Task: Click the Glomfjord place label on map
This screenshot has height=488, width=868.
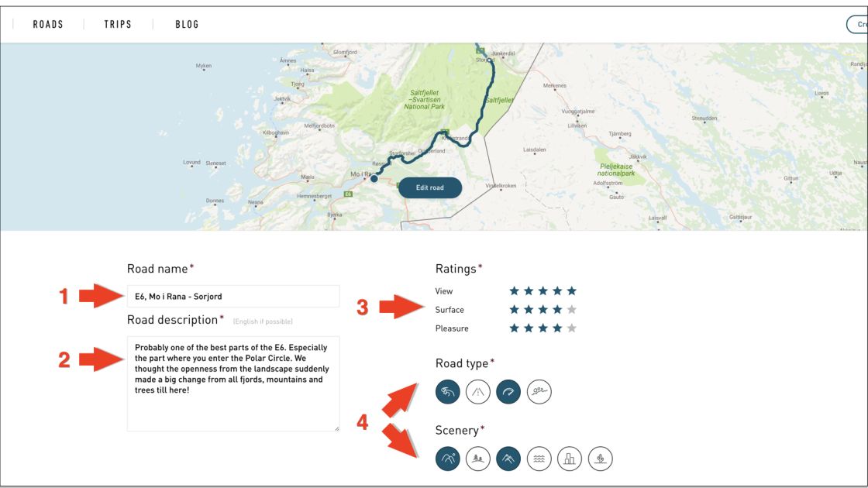Action: pyautogui.click(x=345, y=52)
